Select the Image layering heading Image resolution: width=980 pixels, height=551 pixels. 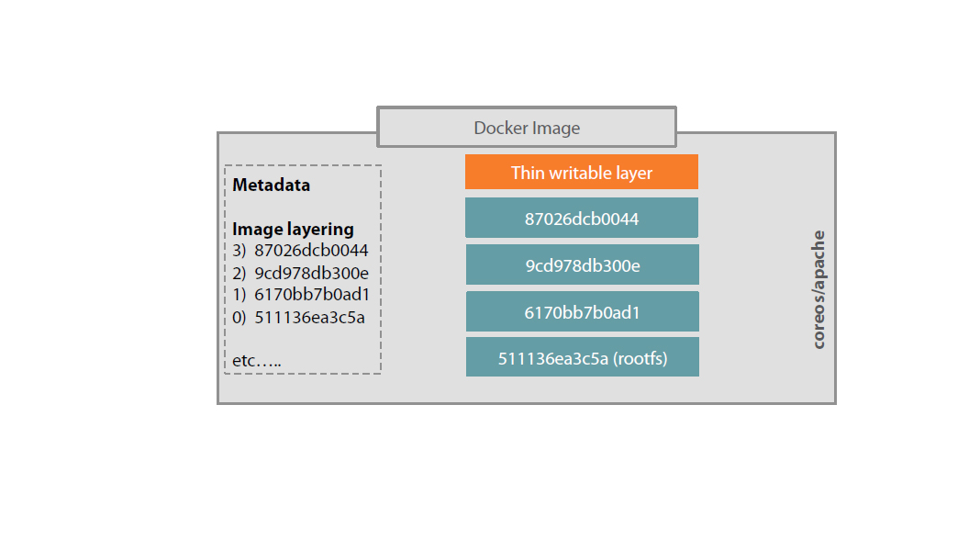293,229
